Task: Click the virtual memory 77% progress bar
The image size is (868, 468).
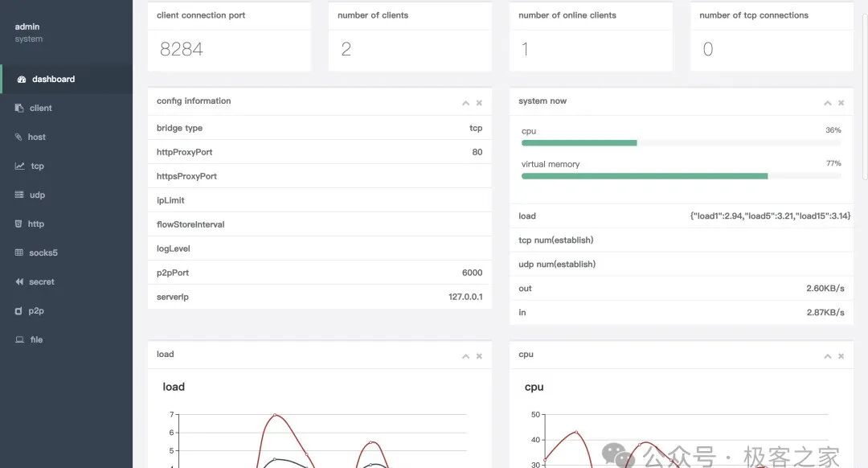Action: 681,176
